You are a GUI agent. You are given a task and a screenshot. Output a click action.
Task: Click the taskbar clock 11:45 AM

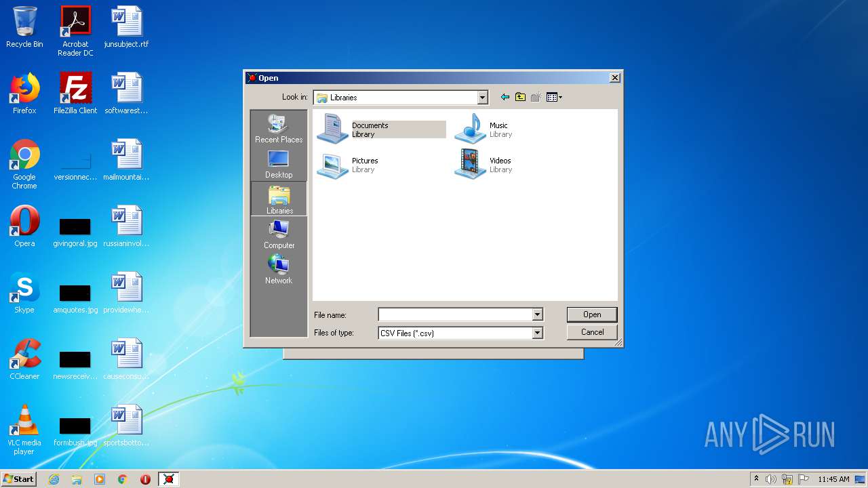(833, 479)
